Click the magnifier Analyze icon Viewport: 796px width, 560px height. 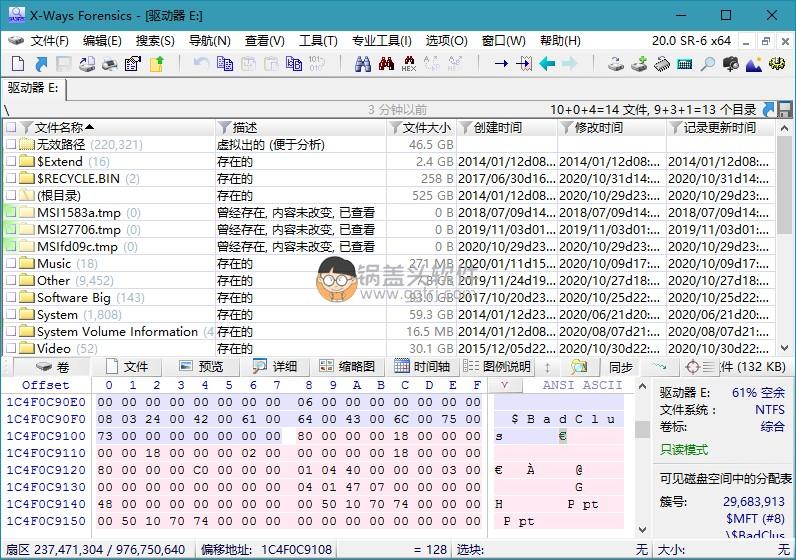coord(708,64)
